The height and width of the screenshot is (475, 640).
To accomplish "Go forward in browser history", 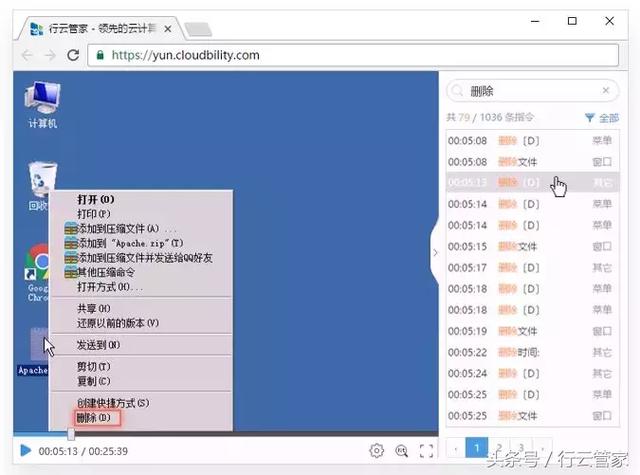I will click(x=50, y=55).
